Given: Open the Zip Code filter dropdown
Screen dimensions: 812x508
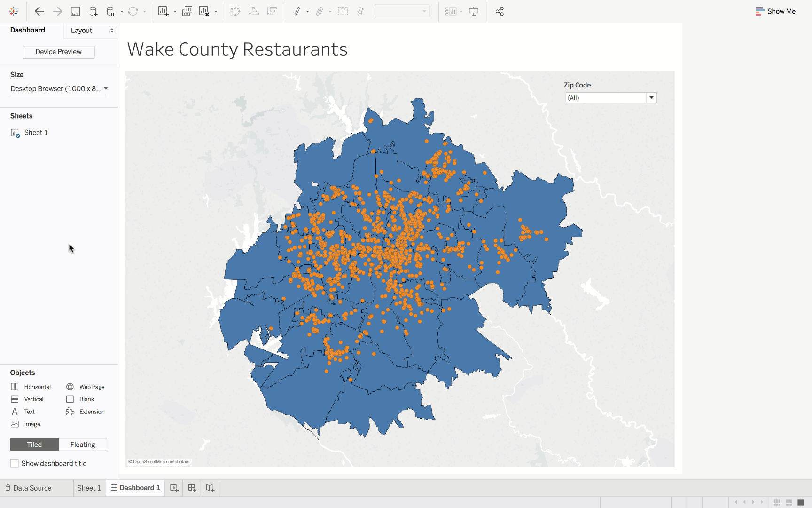Looking at the screenshot, I should 651,97.
